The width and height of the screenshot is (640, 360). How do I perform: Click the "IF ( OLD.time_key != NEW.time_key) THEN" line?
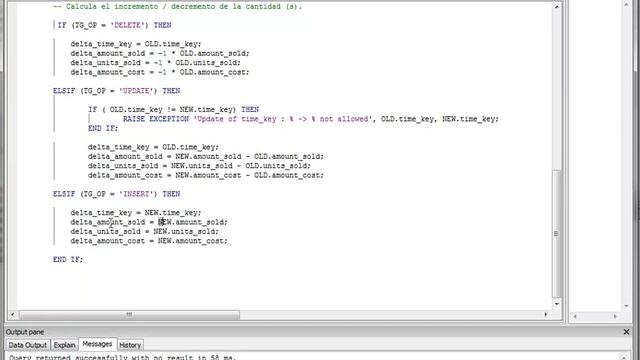pyautogui.click(x=173, y=109)
